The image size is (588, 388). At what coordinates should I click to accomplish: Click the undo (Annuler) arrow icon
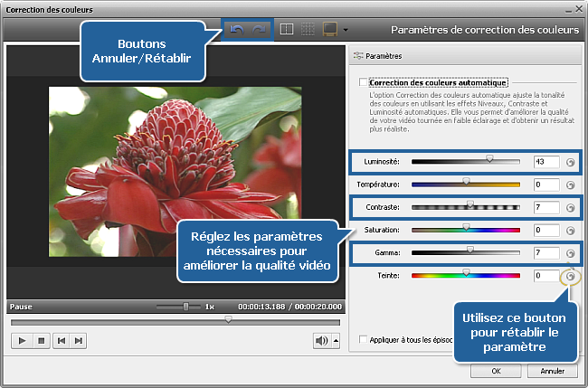pyautogui.click(x=237, y=30)
